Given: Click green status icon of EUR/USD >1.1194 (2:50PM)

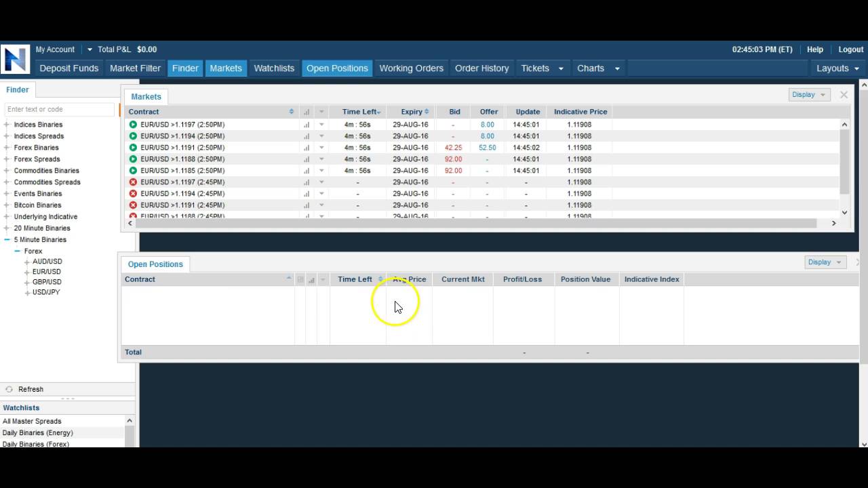Looking at the screenshot, I should pos(133,136).
